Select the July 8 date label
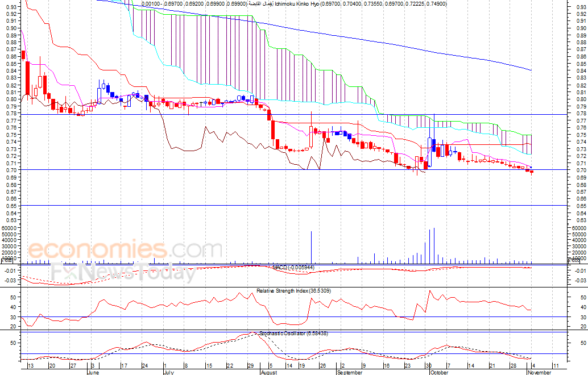 coord(185,366)
